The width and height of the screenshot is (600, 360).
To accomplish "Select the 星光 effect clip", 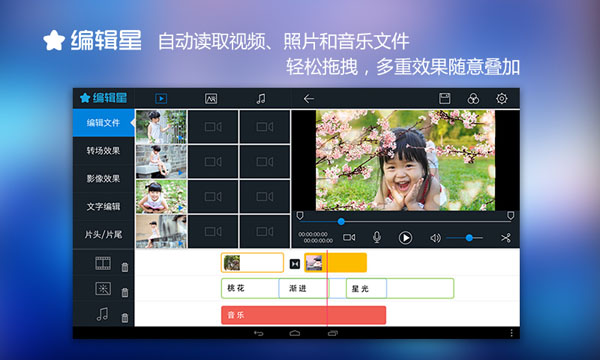I will [x=366, y=288].
